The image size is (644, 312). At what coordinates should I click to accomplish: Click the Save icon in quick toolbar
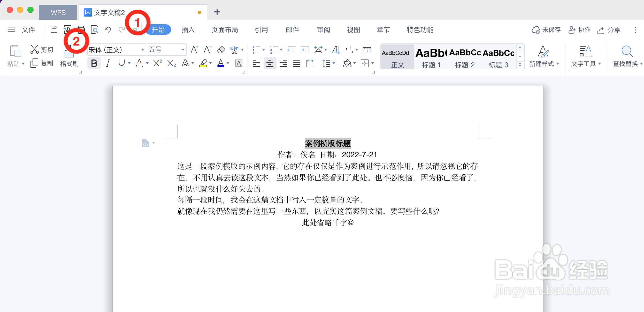[54, 29]
